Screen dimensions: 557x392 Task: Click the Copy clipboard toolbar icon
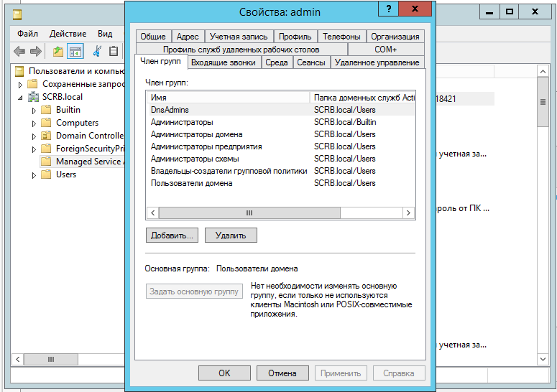pos(114,52)
